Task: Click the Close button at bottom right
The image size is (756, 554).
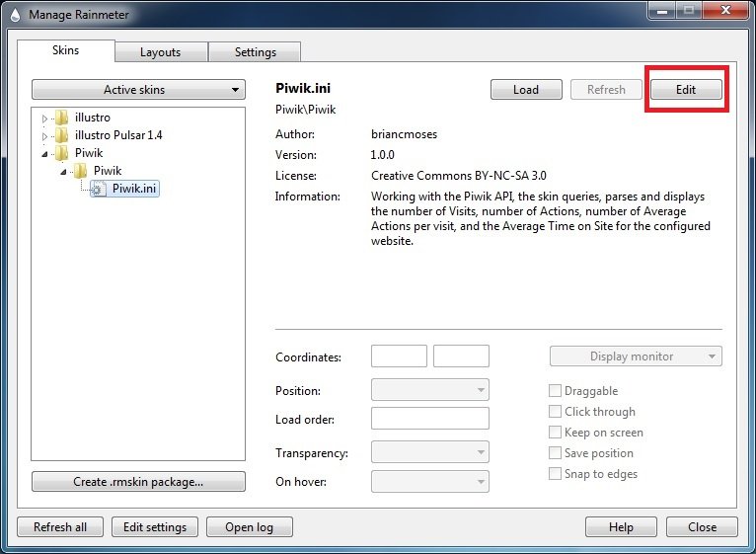Action: 702,527
